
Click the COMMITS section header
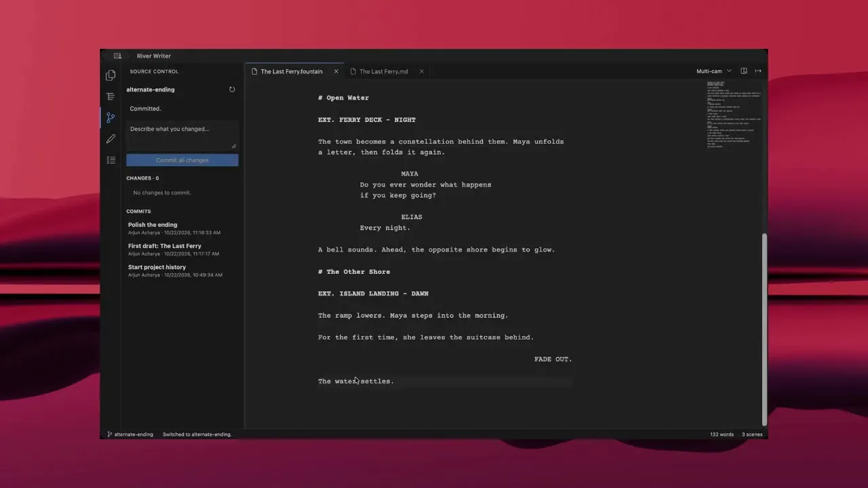[138, 211]
